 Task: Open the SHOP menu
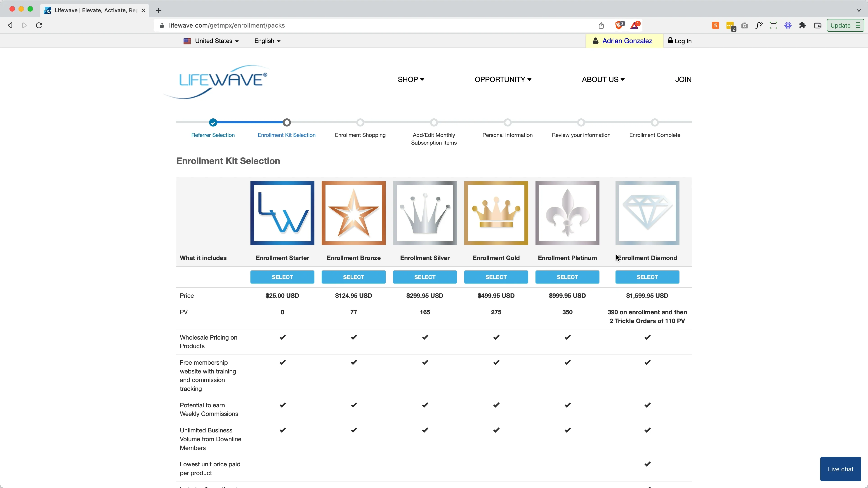click(411, 79)
